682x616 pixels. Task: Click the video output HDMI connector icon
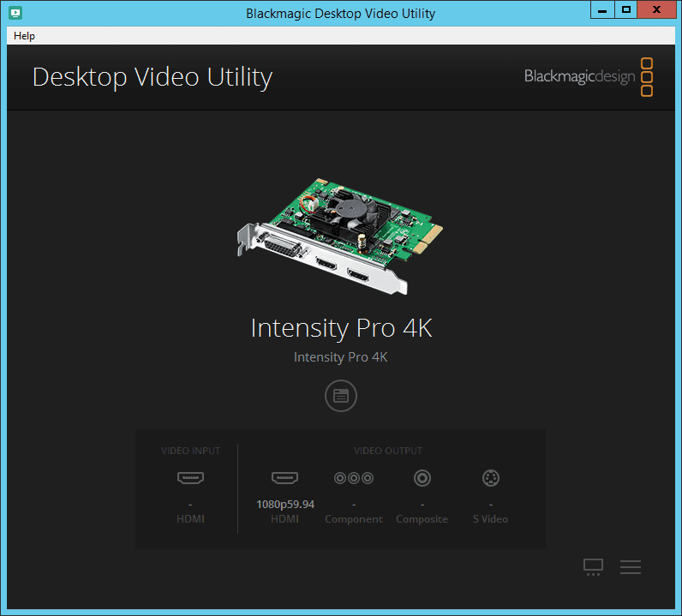[x=285, y=478]
